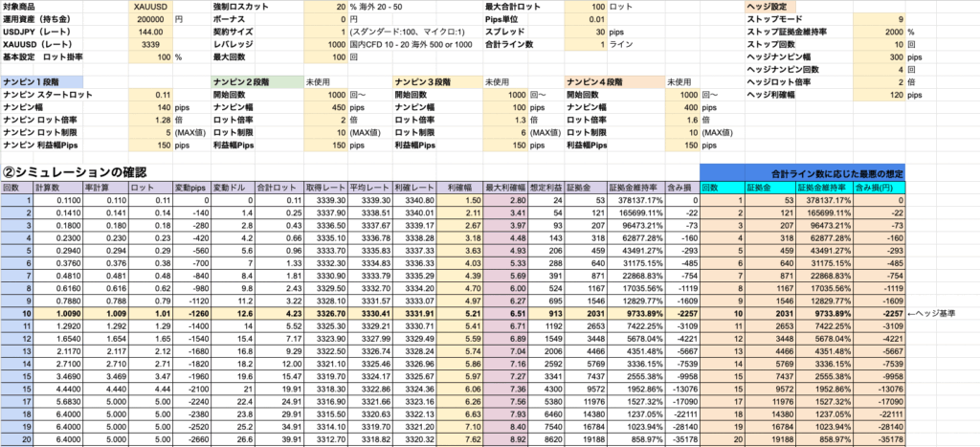Select the ボーナス value cell
Screen dimensions: 980x447
(x=325, y=19)
